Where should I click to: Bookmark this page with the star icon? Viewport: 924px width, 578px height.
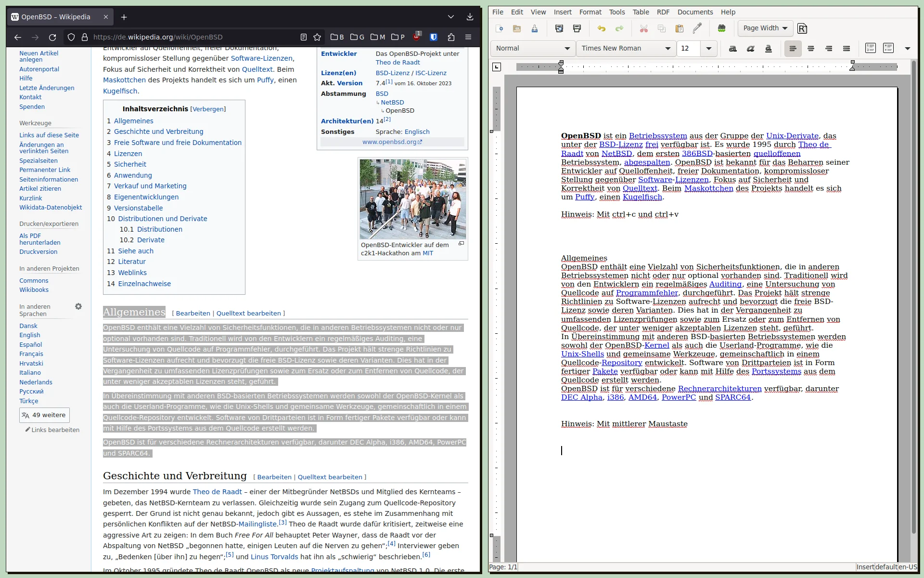pyautogui.click(x=317, y=37)
